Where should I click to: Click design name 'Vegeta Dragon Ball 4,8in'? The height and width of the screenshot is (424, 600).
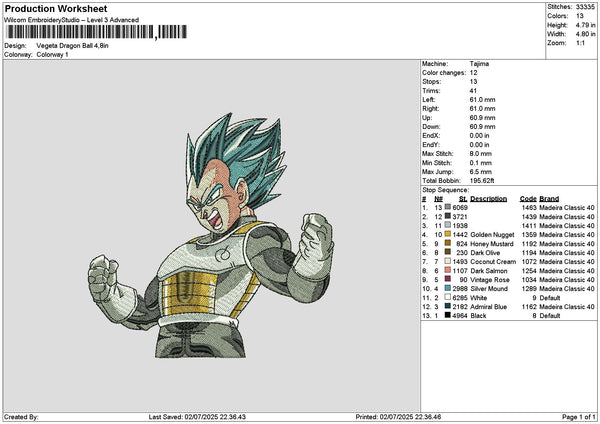pyautogui.click(x=72, y=46)
